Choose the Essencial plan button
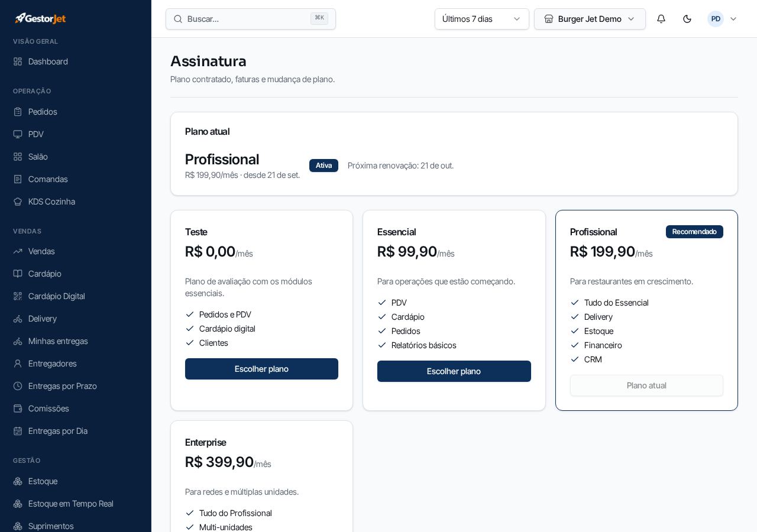The width and height of the screenshot is (757, 532). tap(454, 371)
